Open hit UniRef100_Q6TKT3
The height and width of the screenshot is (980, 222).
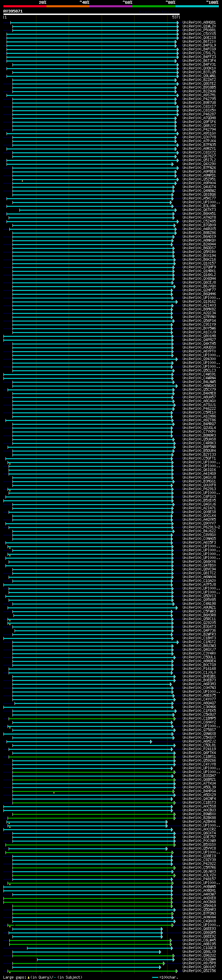[x=199, y=210]
